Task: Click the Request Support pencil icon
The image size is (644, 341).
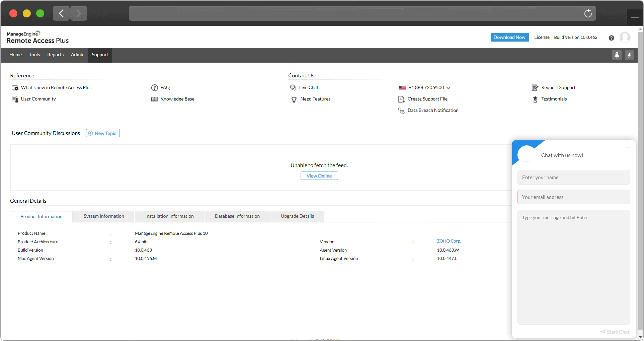Action: (535, 88)
